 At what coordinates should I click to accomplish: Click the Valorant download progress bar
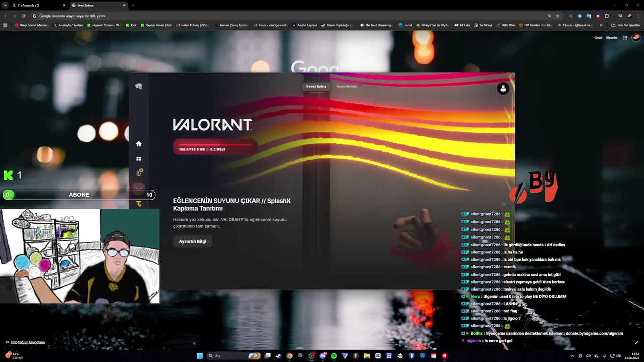[215, 147]
